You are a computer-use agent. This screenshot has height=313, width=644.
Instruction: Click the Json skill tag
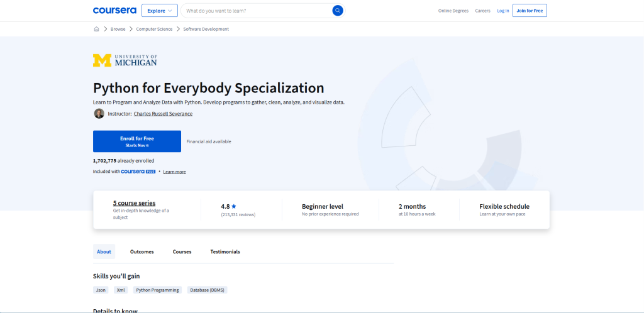click(101, 290)
